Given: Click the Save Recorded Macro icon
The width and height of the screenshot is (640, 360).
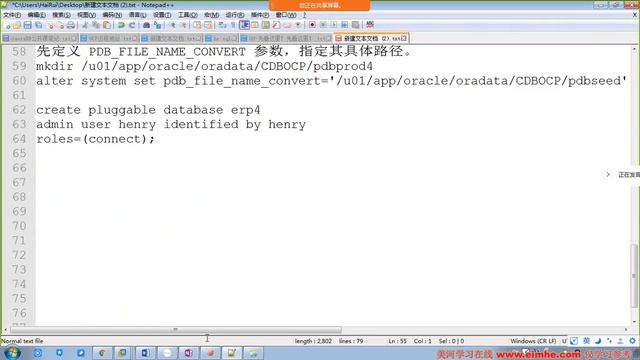Looking at the screenshot, I should (356, 25).
